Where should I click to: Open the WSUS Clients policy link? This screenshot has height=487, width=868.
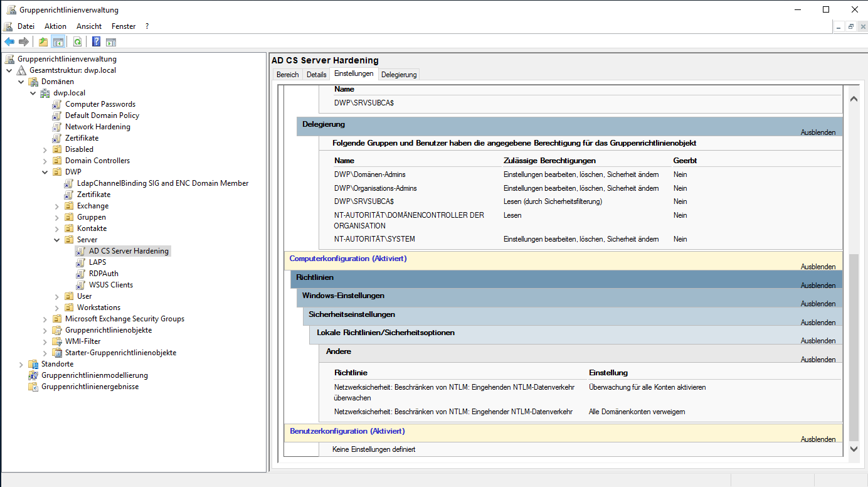click(x=110, y=285)
